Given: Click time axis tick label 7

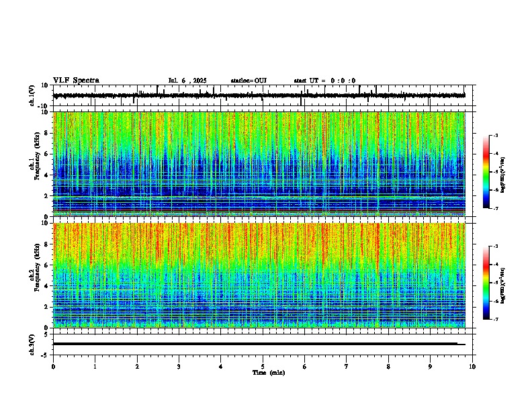Looking at the screenshot, I should [347, 367].
